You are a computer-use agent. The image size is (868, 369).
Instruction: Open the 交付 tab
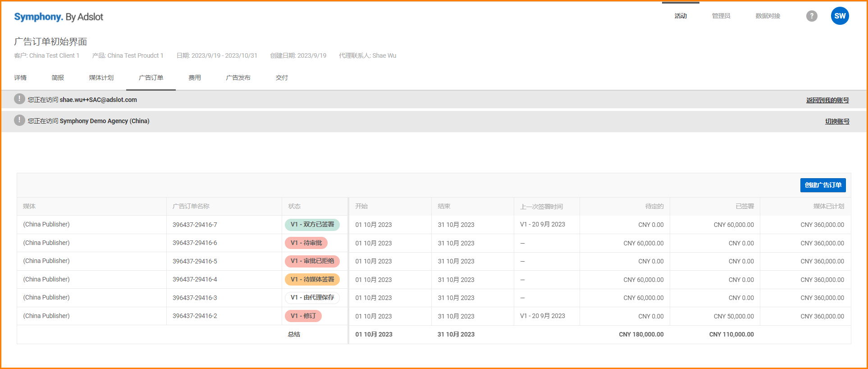[x=282, y=78]
